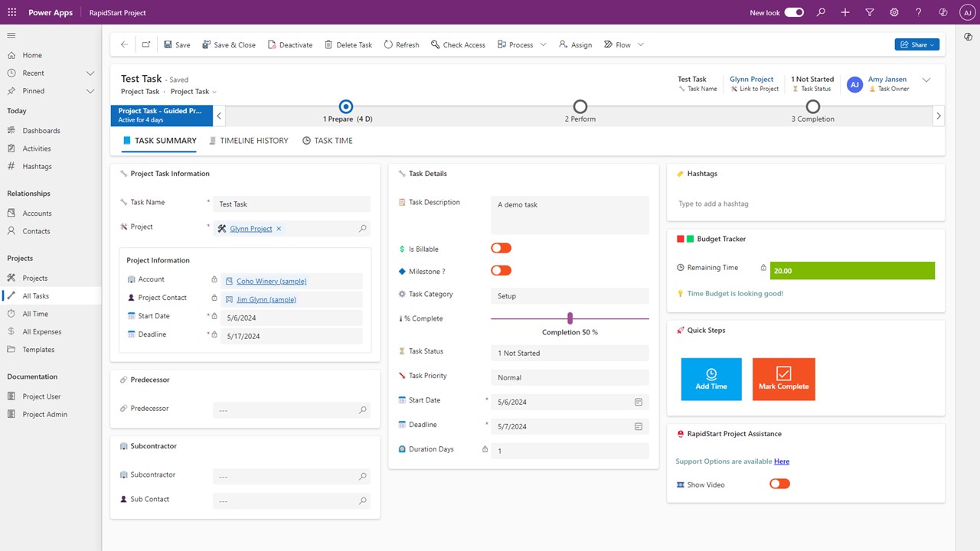Toggle the Is Billable switch
This screenshot has height=551, width=980.
(501, 248)
